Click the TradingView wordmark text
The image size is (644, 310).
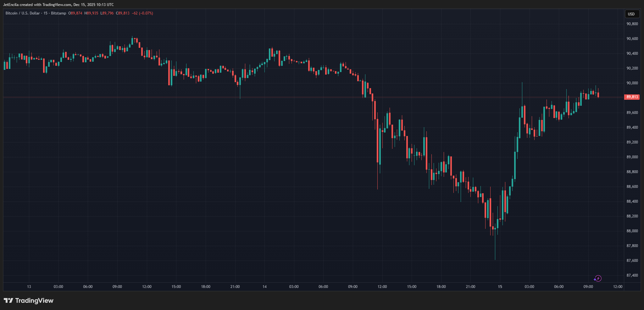click(x=34, y=301)
